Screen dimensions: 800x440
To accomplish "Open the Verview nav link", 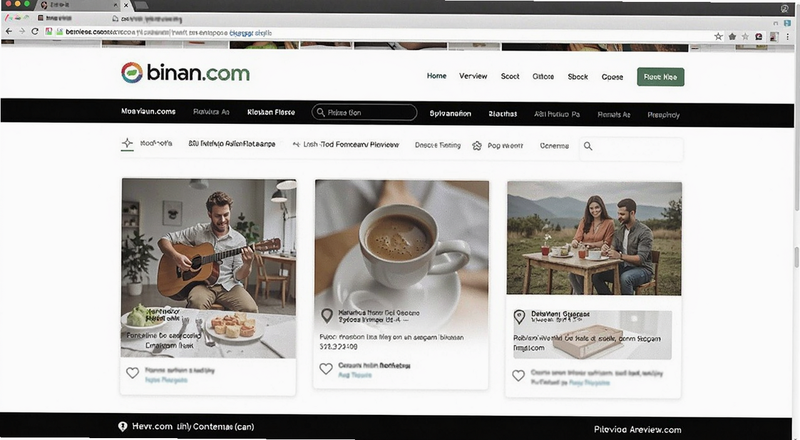I will 473,76.
